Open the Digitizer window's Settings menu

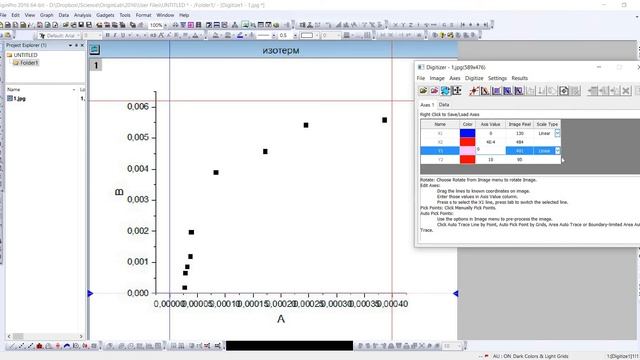[x=497, y=78]
